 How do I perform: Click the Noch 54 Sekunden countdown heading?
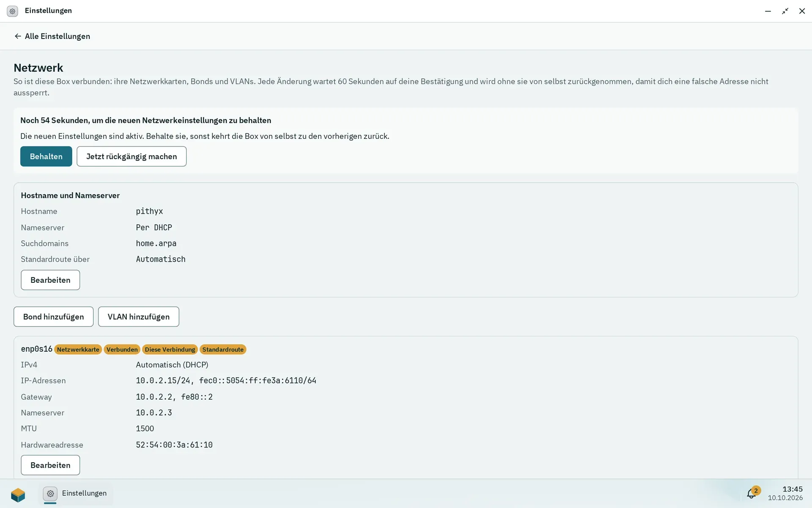[x=146, y=121]
